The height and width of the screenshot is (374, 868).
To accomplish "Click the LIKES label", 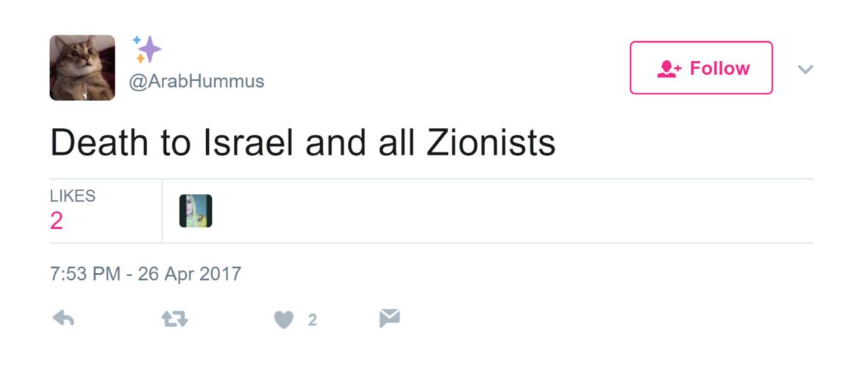I will point(72,196).
